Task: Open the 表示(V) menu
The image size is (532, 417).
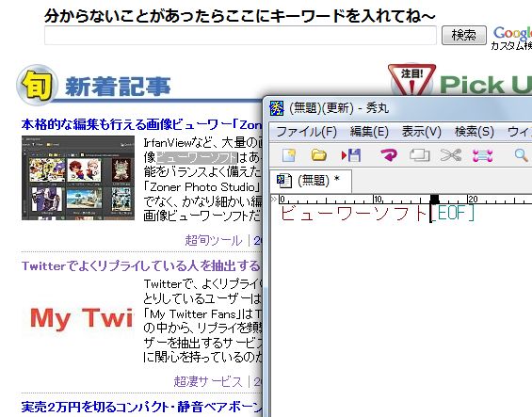Action: point(422,132)
